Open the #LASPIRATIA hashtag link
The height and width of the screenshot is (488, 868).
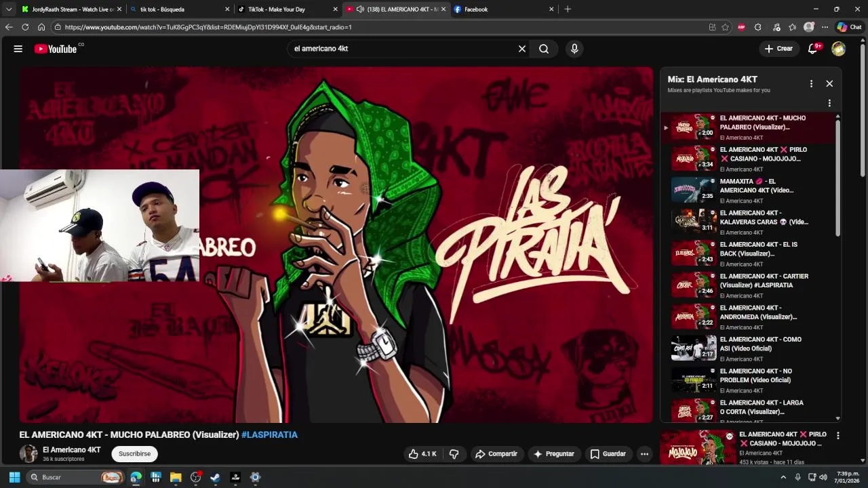269,435
